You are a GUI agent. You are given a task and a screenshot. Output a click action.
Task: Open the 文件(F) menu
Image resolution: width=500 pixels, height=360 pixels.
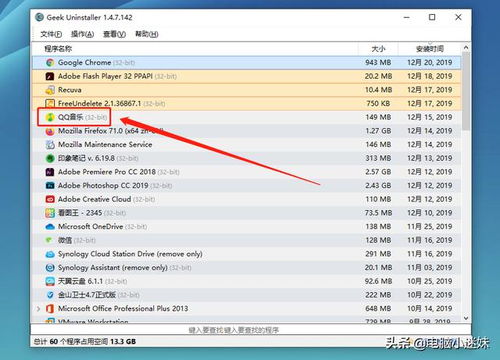coord(51,34)
